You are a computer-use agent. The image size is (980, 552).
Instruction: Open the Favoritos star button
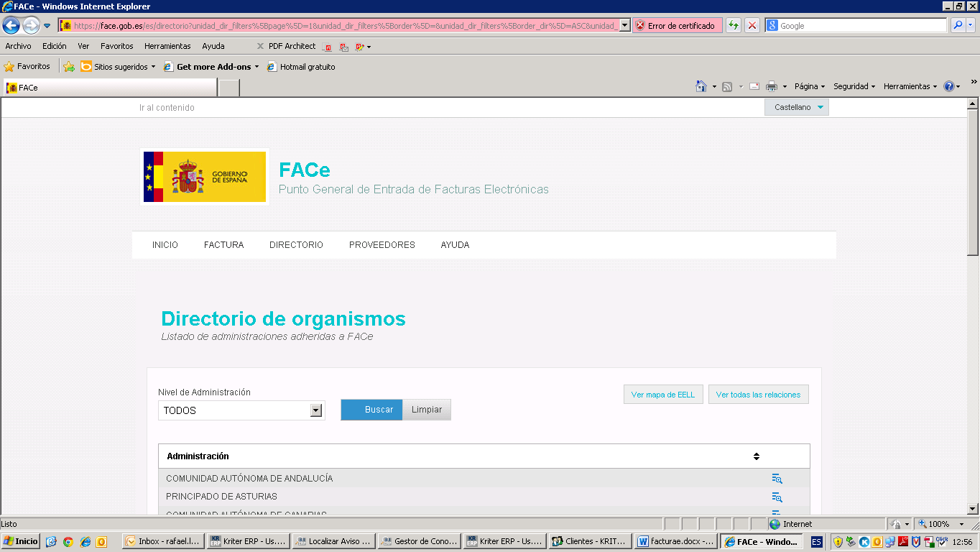pos(27,67)
